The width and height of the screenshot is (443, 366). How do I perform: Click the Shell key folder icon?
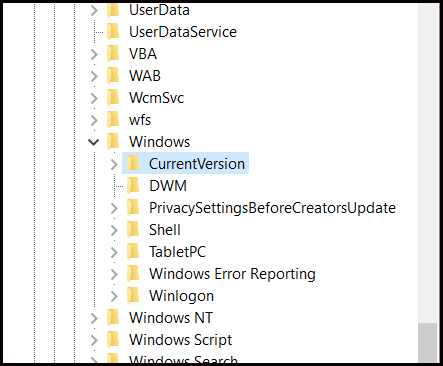[133, 230]
